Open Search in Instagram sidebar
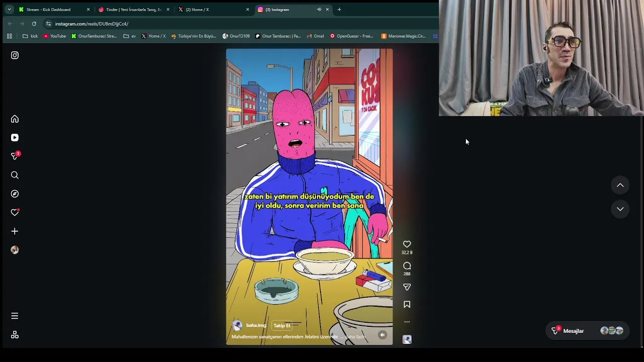644x362 pixels. 15,175
